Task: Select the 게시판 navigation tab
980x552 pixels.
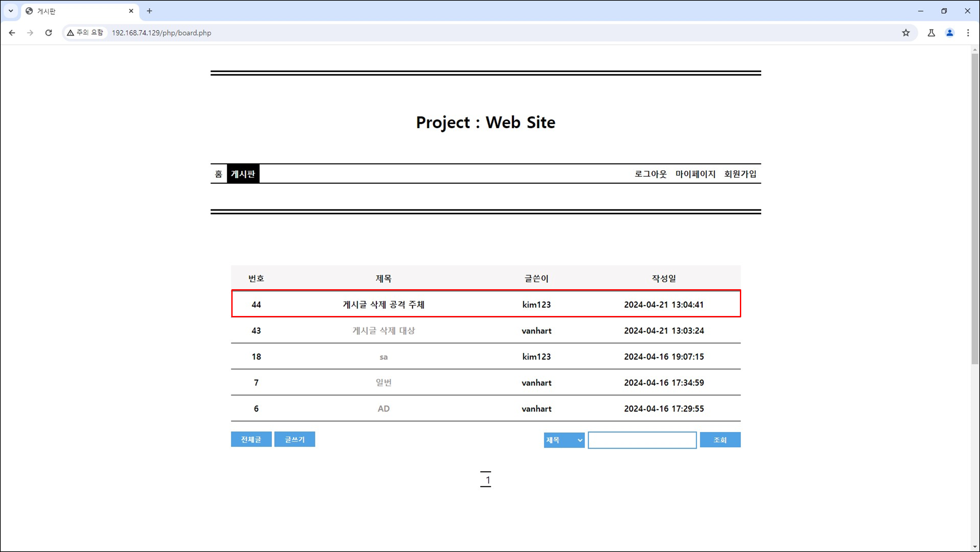Action: tap(243, 174)
